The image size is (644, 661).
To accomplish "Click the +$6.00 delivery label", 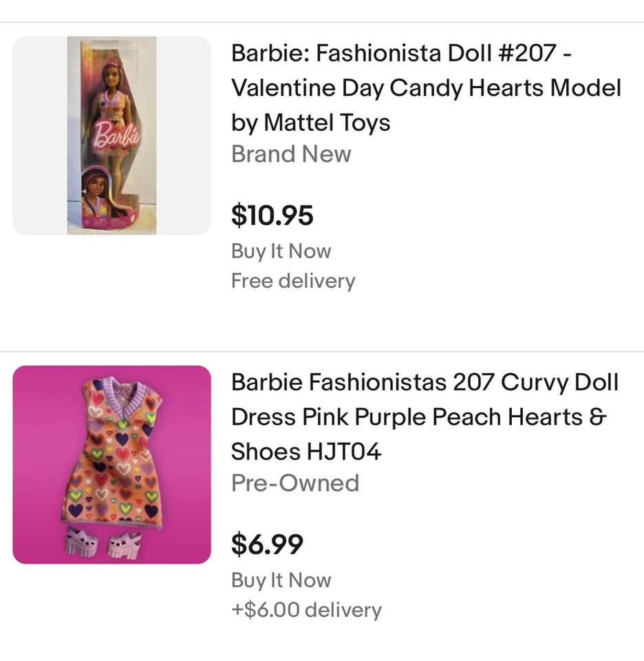I will tap(306, 610).
